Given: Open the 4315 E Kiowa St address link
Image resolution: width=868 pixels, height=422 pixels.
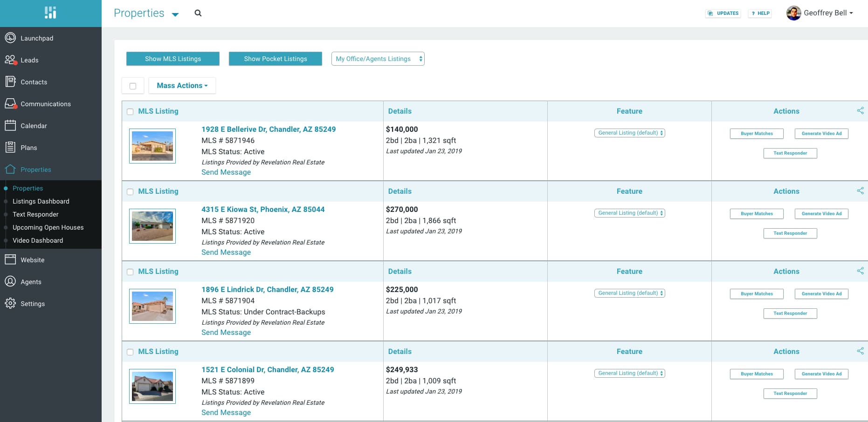Looking at the screenshot, I should [x=263, y=210].
